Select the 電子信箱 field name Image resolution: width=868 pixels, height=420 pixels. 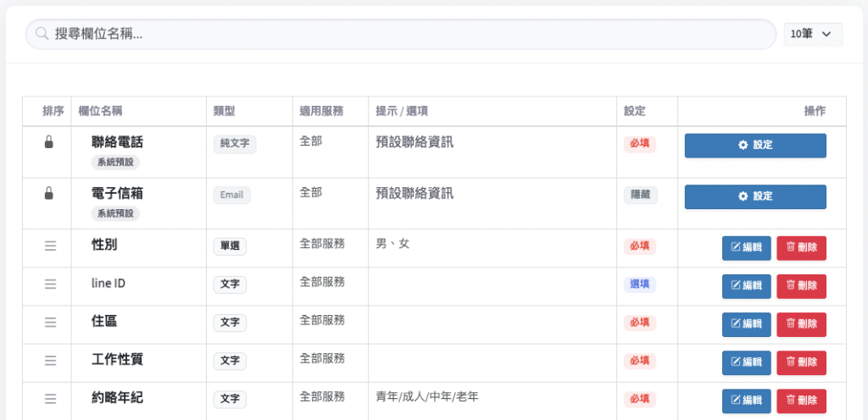click(x=117, y=193)
